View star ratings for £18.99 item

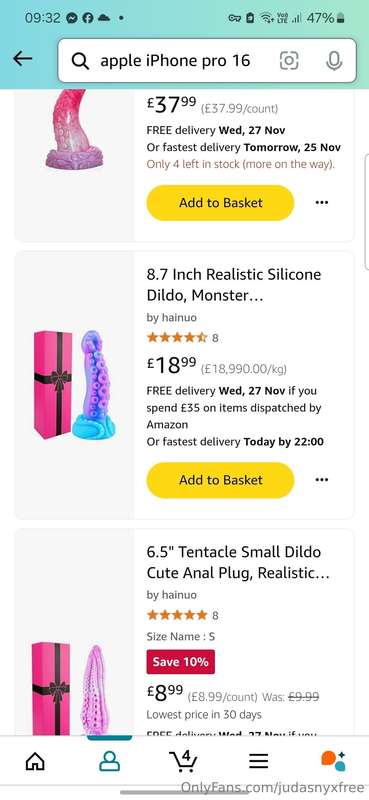(177, 337)
